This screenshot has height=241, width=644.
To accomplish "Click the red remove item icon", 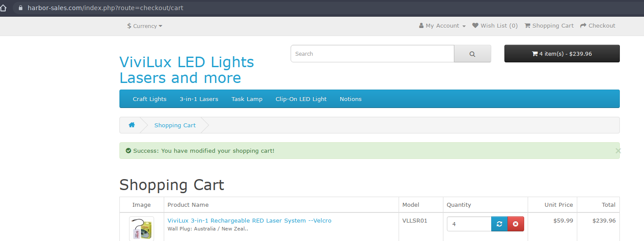I will [515, 224].
